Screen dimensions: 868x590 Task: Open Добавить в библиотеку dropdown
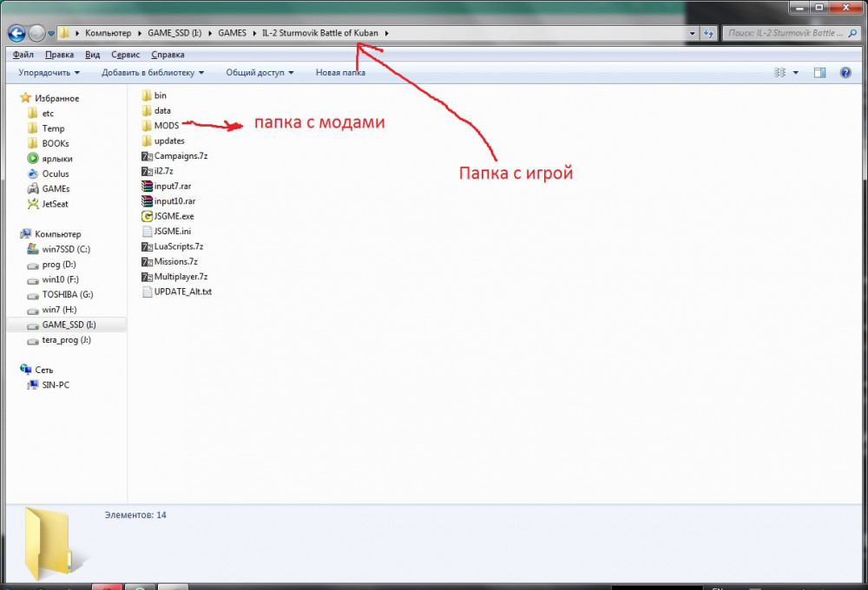153,73
